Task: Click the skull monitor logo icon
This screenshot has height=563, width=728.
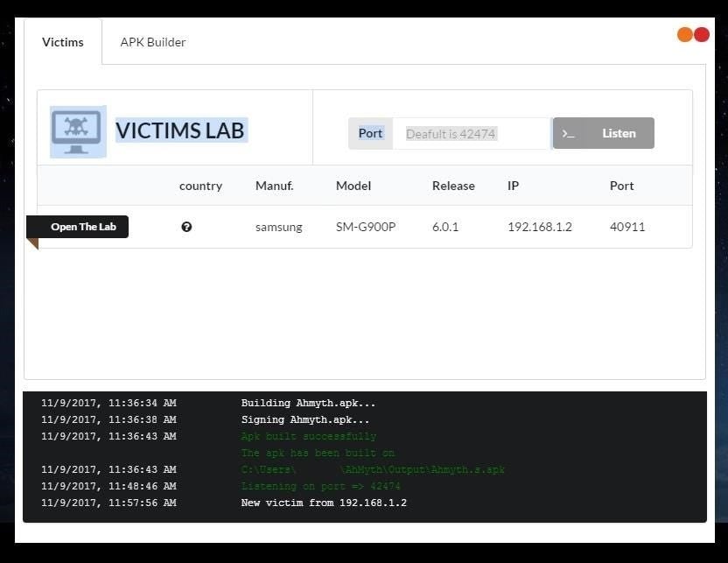Action: click(78, 132)
